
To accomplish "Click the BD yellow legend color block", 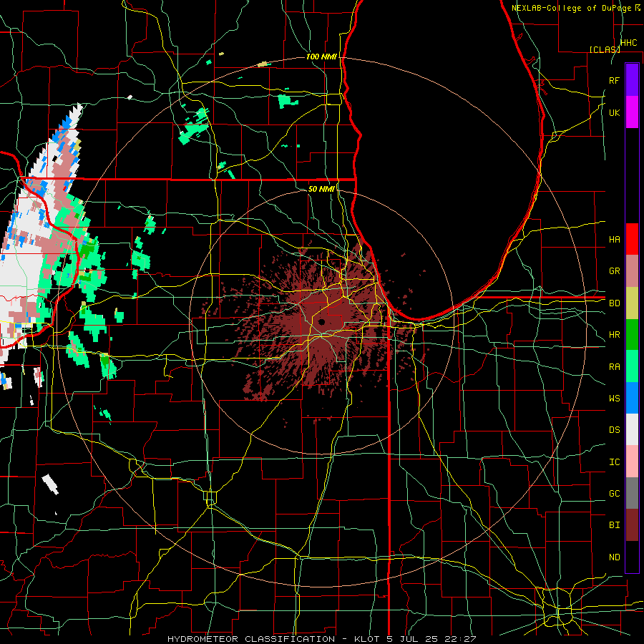I will pos(632,303).
